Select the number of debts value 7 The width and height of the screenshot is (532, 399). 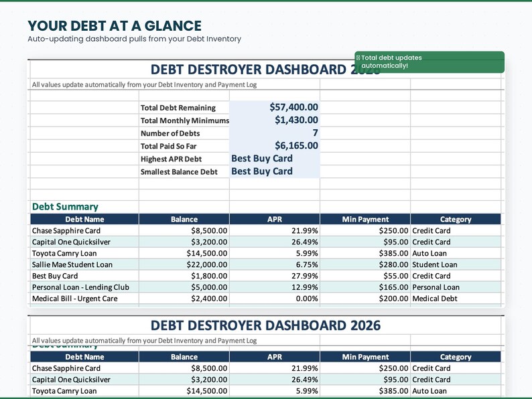pyautogui.click(x=275, y=133)
